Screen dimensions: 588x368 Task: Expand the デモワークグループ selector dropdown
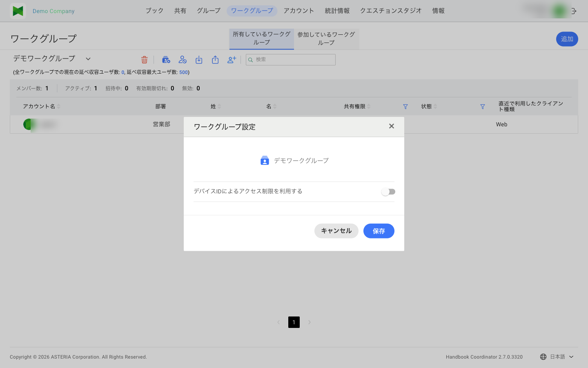88,59
